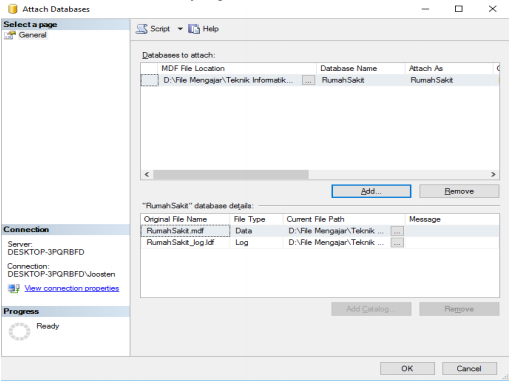Close the Attach Databases dialog

[493, 9]
